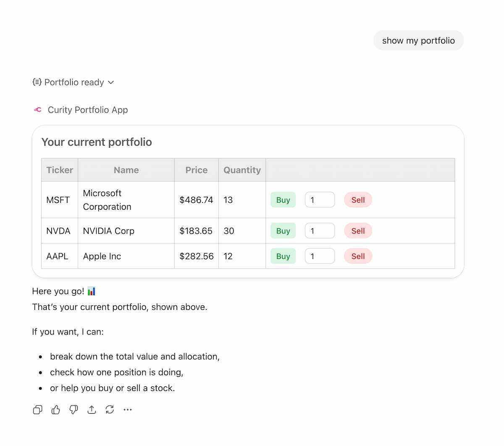The width and height of the screenshot is (504, 446).
Task: Open the more options ellipsis icon
Action: point(128,409)
